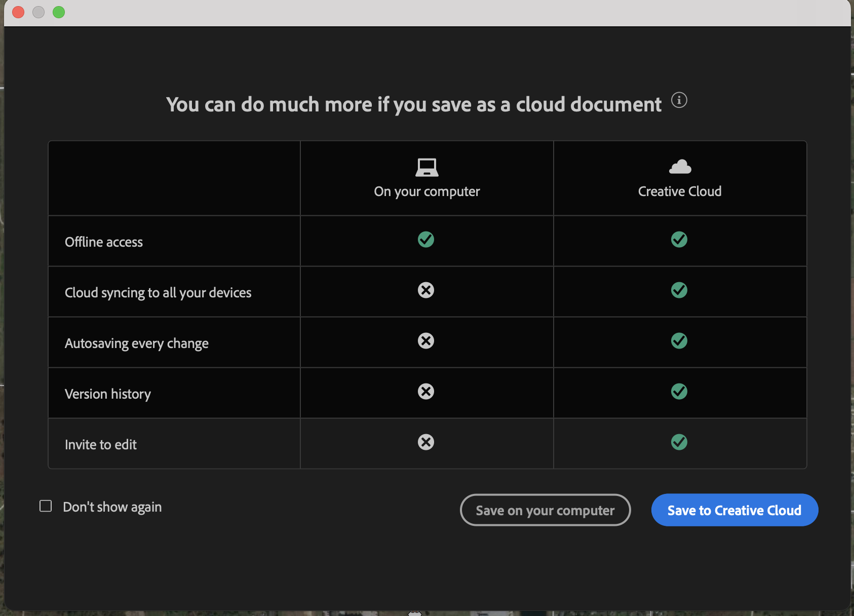Click Creative Cloud checkmark for Autosaving row
Image resolution: width=854 pixels, height=616 pixels.
[x=679, y=341]
